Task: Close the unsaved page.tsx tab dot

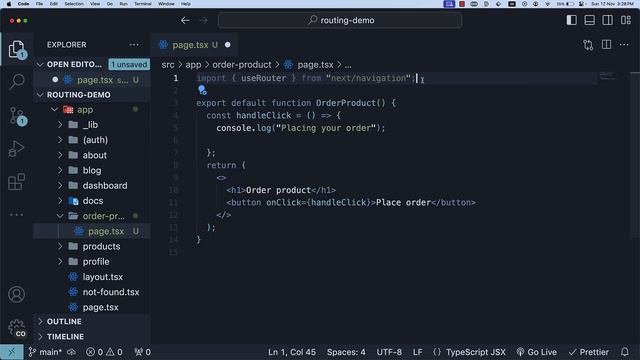Action: point(228,45)
